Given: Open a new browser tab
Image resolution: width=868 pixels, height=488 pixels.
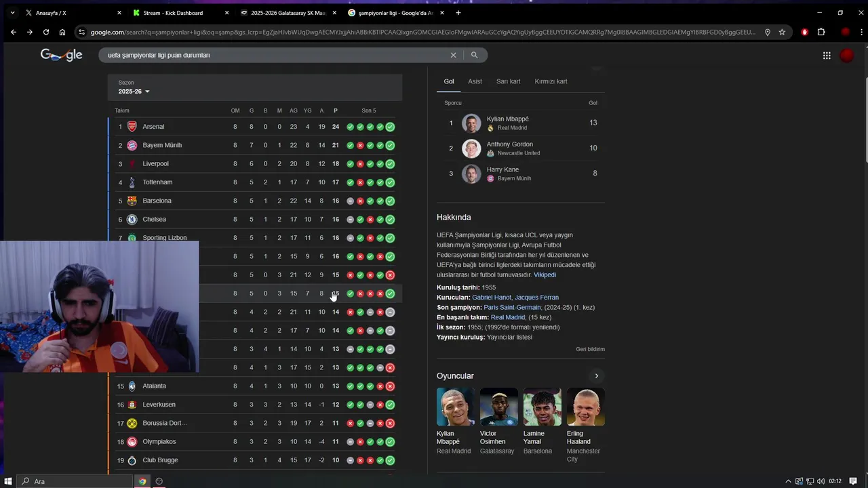Looking at the screenshot, I should point(458,12).
